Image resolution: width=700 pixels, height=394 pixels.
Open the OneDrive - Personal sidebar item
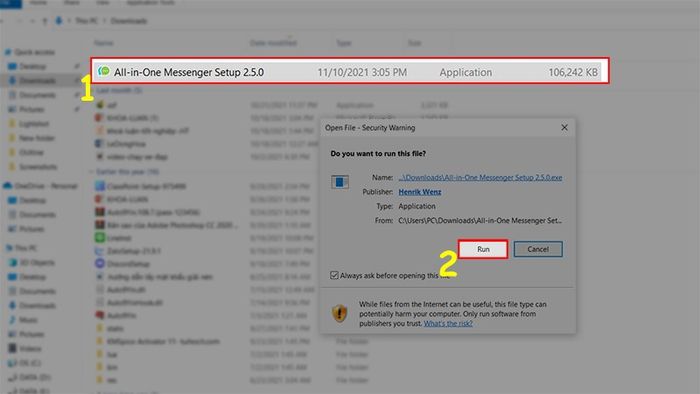(x=46, y=186)
